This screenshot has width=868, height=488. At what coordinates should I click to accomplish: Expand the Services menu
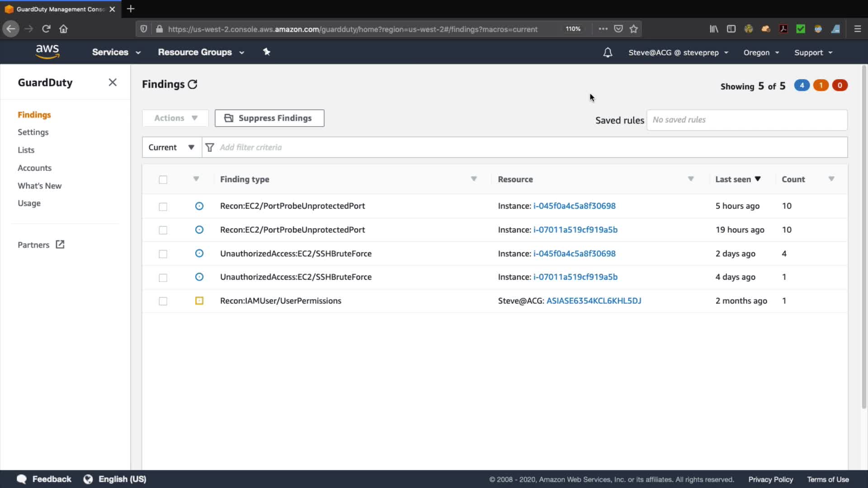pyautogui.click(x=116, y=52)
